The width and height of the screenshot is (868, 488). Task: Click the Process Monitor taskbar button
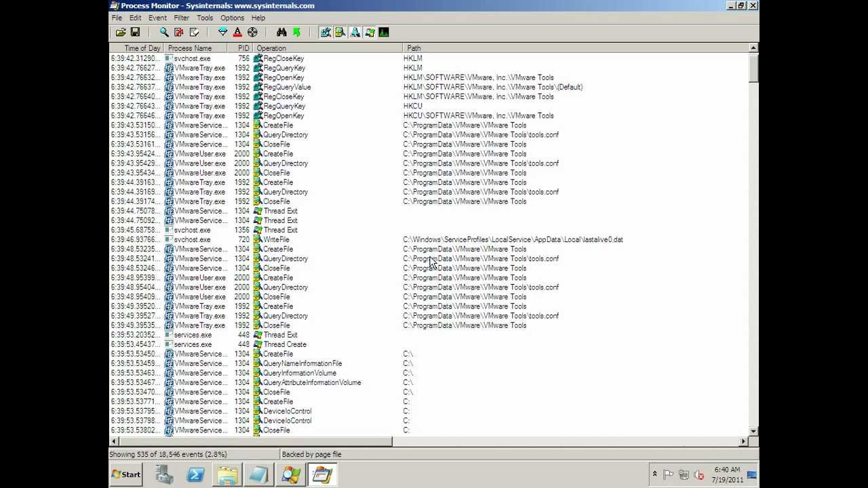pyautogui.click(x=323, y=474)
